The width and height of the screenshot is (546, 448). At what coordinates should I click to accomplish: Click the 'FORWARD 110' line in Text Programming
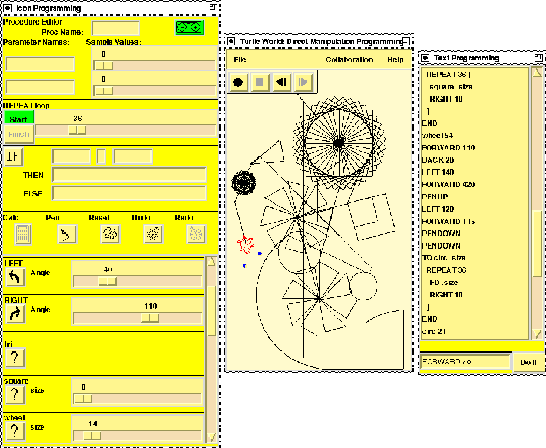point(448,148)
